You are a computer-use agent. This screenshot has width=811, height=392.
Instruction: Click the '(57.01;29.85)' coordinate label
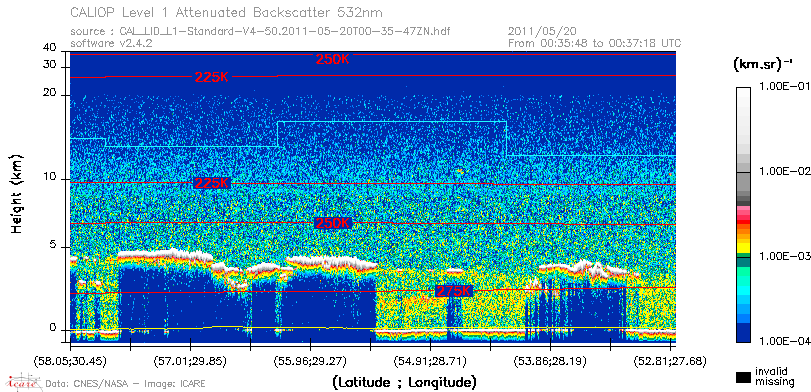190,361
